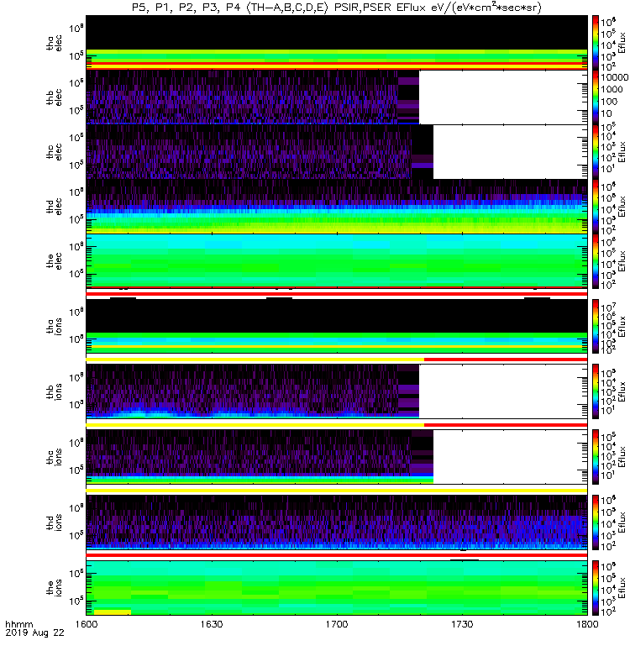The height and width of the screenshot is (672, 630).
Task: Click the 1600 time axis label
Action: pyautogui.click(x=87, y=624)
